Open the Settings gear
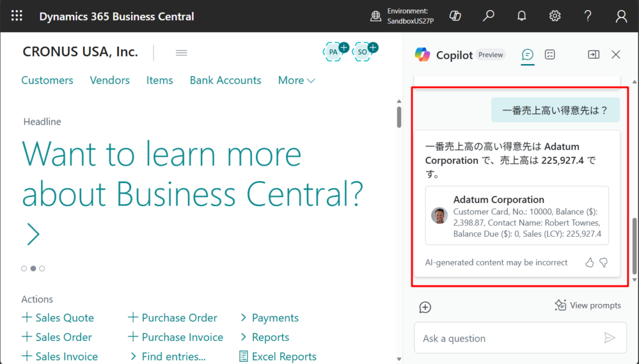The image size is (639, 364). 555,16
